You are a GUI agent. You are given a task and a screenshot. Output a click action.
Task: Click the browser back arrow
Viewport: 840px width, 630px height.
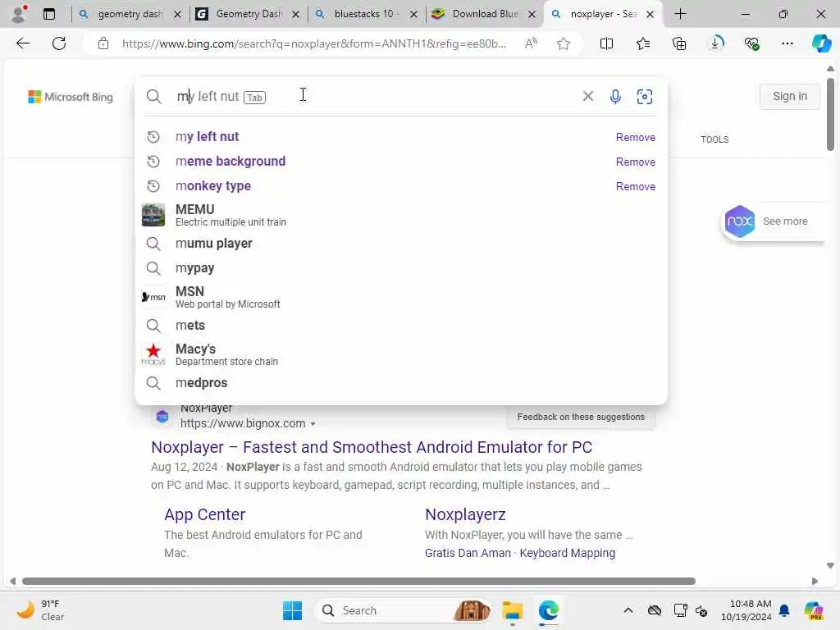[23, 43]
